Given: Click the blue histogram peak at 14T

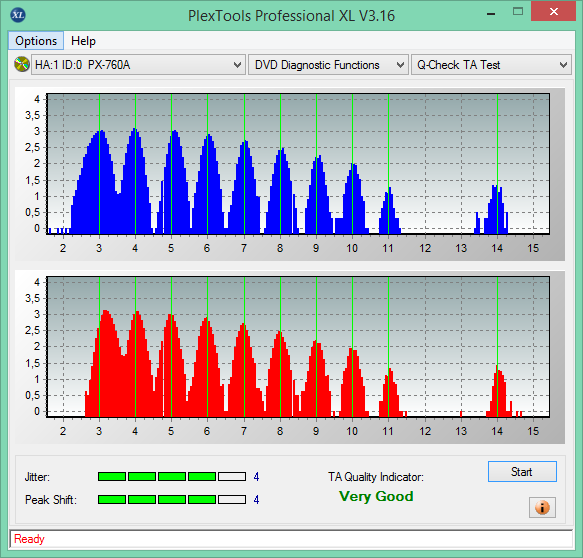Looking at the screenshot, I should tap(497, 209).
